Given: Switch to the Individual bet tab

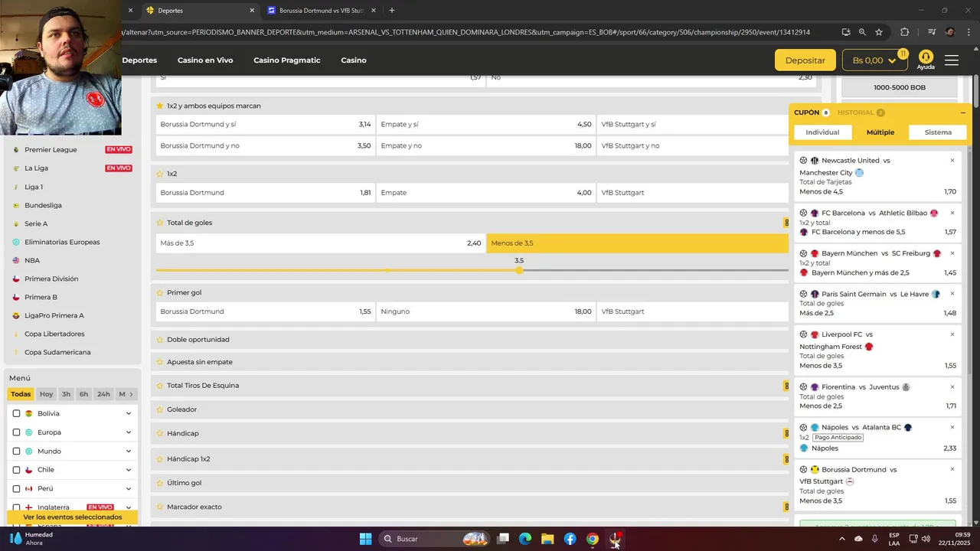Looking at the screenshot, I should (x=822, y=132).
